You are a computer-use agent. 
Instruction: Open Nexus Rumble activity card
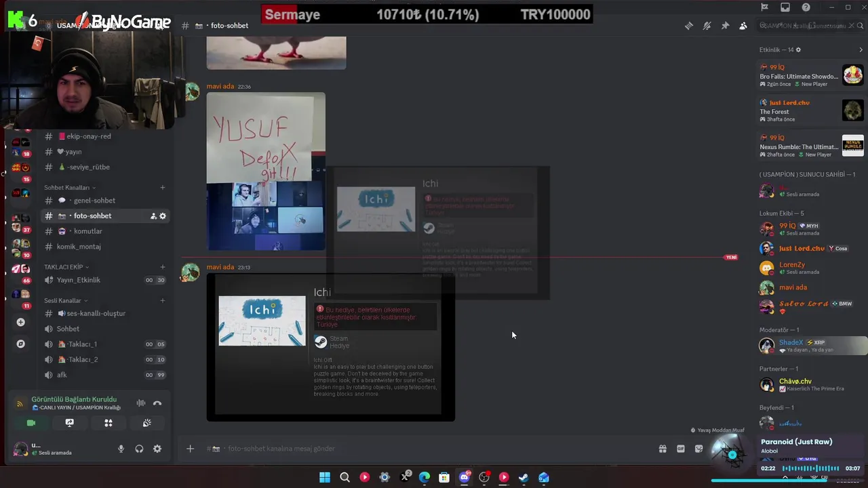(811, 146)
